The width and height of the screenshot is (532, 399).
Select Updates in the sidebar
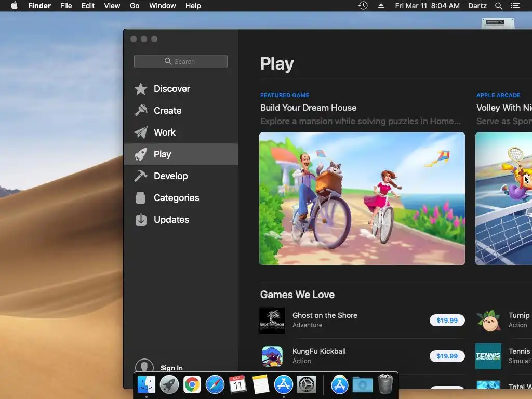pyautogui.click(x=181, y=220)
